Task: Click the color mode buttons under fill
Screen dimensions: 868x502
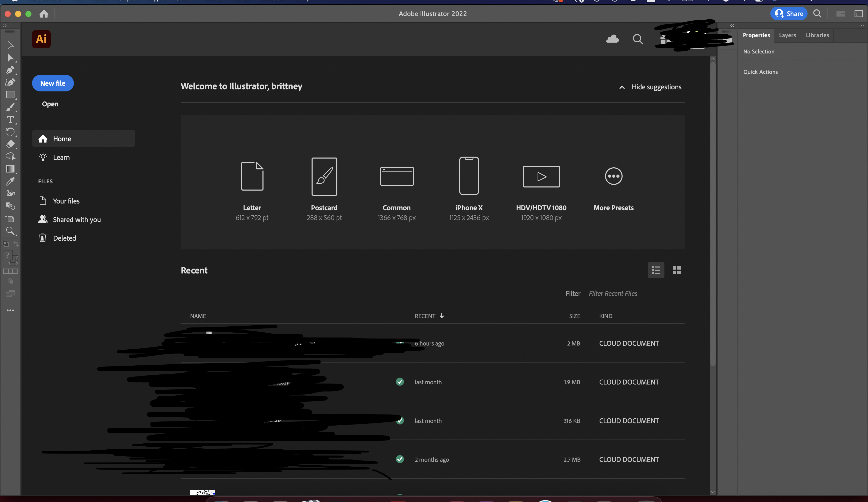Action: (x=10, y=271)
